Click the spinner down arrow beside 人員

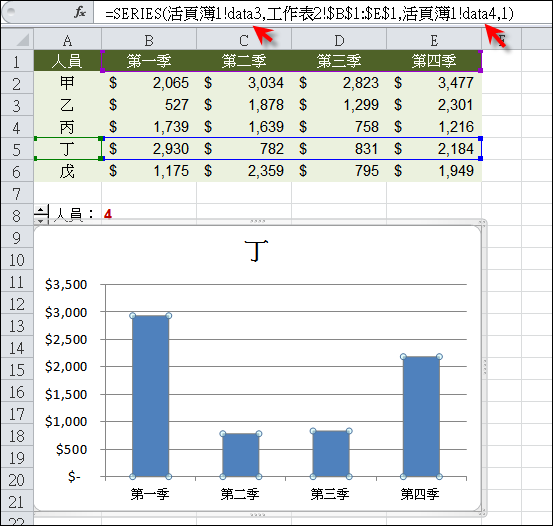tap(41, 220)
